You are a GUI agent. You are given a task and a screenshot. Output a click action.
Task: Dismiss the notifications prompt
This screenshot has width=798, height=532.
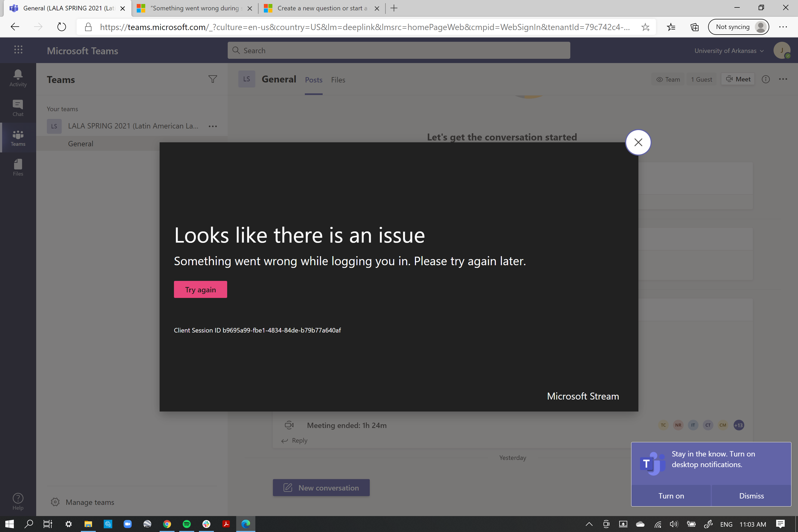(751, 496)
